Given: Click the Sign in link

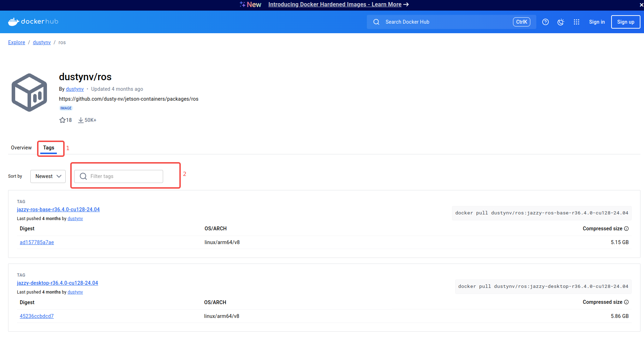Looking at the screenshot, I should (597, 22).
